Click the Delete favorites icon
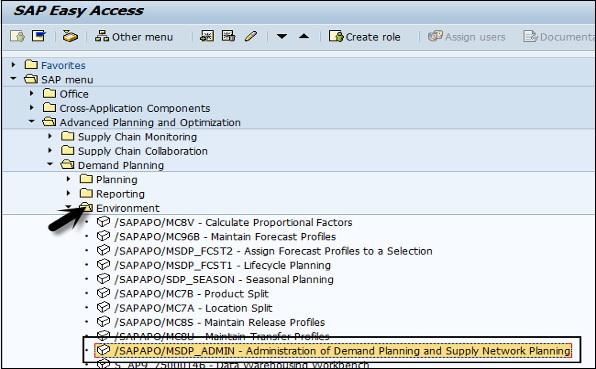The height and width of the screenshot is (369, 596). pos(228,36)
